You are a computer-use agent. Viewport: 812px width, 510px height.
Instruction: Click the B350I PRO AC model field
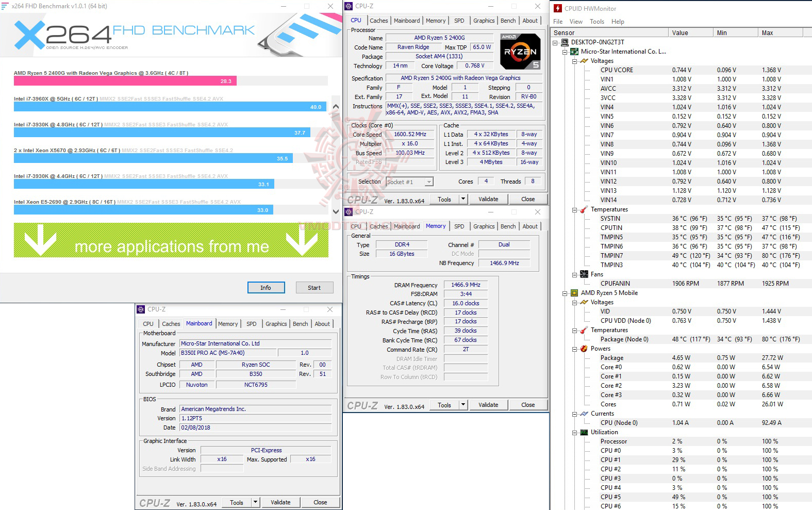click(228, 353)
